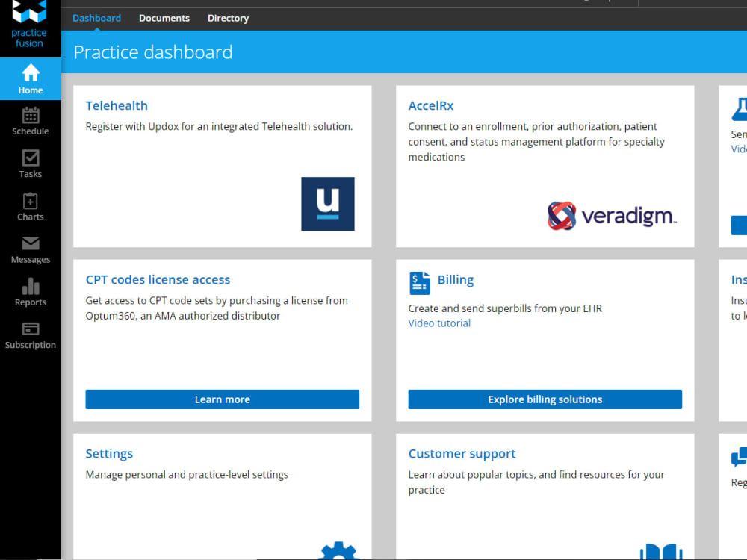Open the AccelRx heading link

point(431,106)
